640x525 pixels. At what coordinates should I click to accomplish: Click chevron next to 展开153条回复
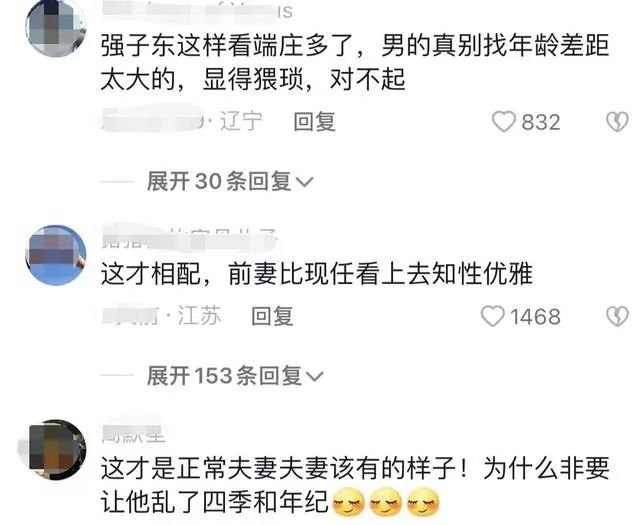[314, 377]
